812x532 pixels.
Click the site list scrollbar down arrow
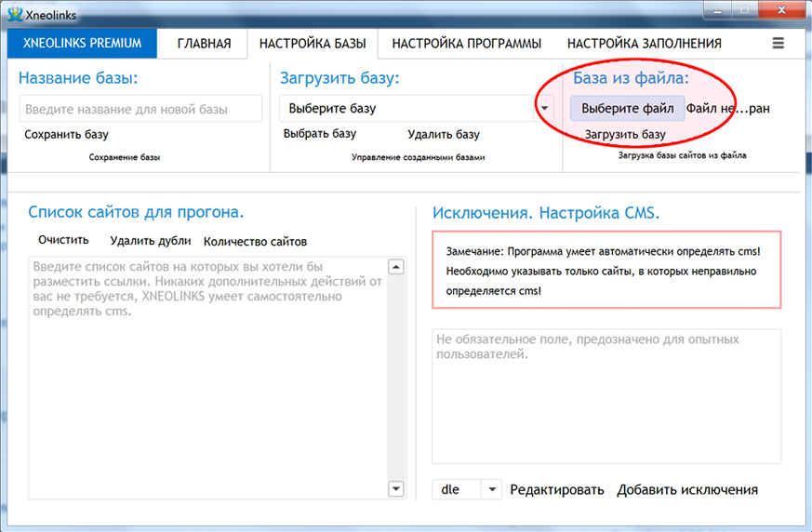(x=396, y=488)
